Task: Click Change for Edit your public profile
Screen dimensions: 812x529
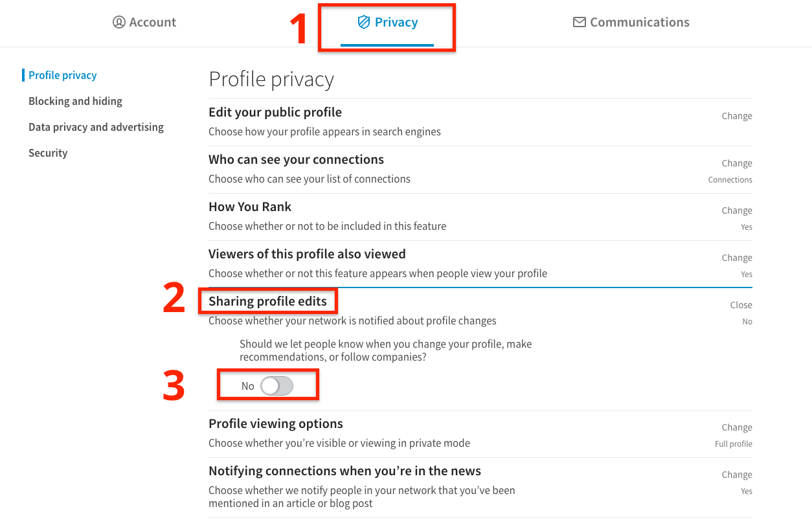Action: (x=737, y=116)
